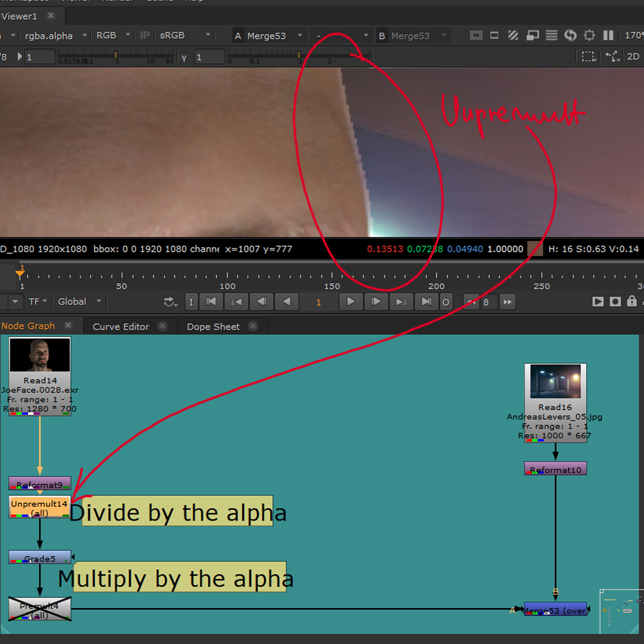Select the Reformat9 node
644x644 pixels.
click(40, 484)
